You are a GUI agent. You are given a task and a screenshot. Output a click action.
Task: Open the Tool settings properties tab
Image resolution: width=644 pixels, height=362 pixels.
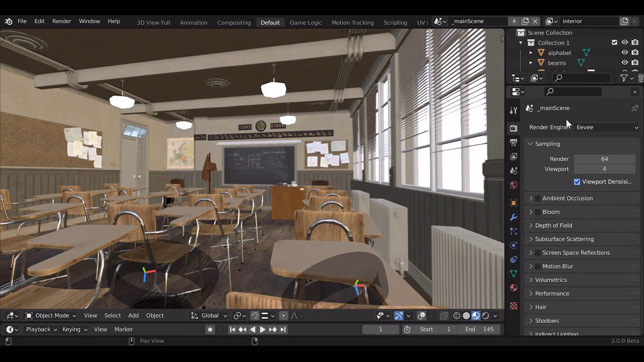(x=513, y=111)
